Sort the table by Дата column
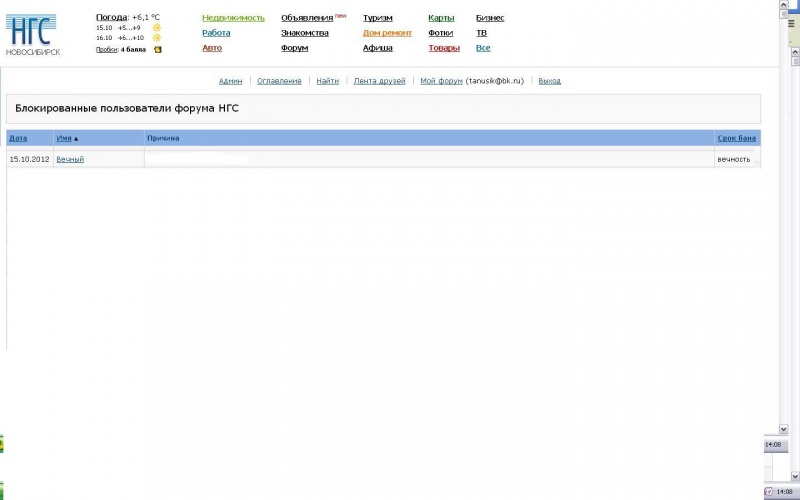 click(x=18, y=138)
